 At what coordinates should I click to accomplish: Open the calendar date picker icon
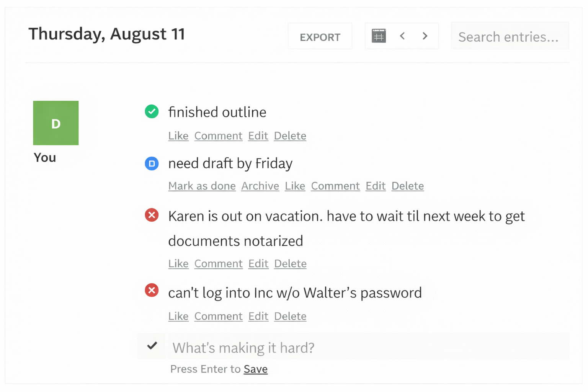pyautogui.click(x=379, y=36)
